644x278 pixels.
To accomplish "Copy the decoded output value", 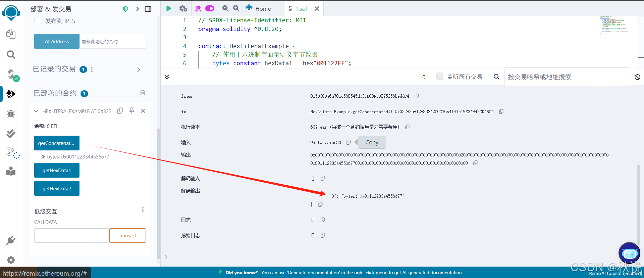I will pos(320,204).
